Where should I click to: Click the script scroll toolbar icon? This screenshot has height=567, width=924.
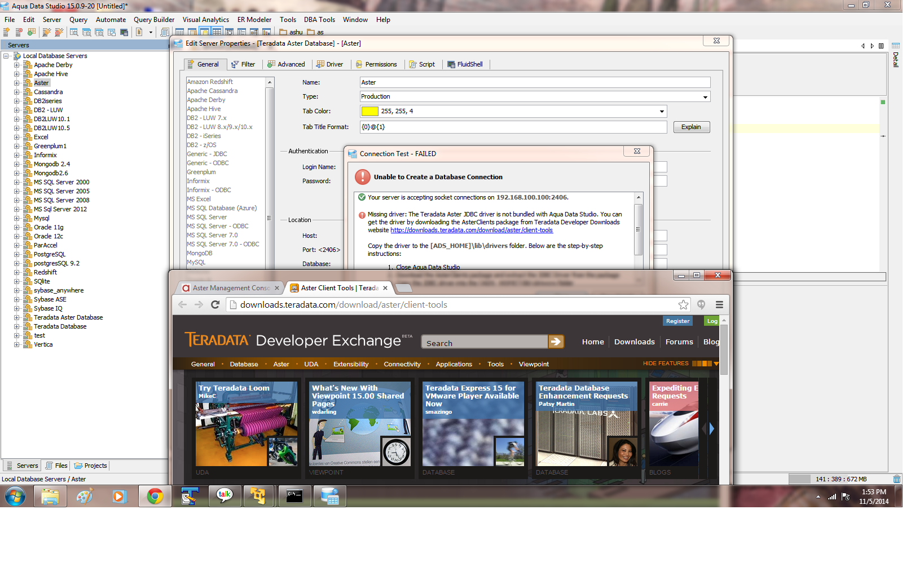click(x=165, y=32)
